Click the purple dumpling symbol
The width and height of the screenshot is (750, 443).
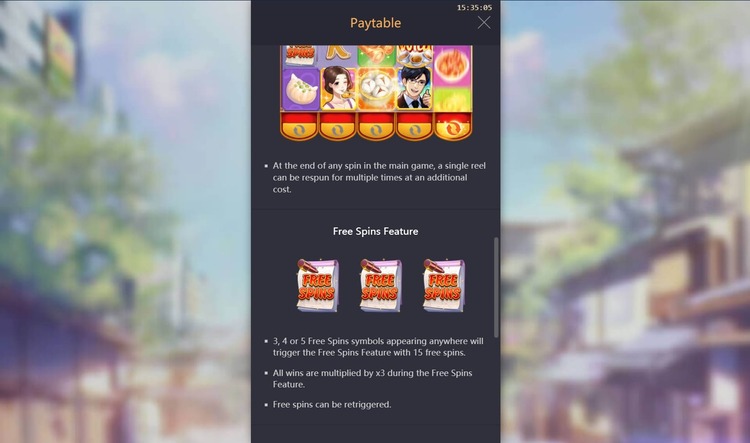click(300, 89)
